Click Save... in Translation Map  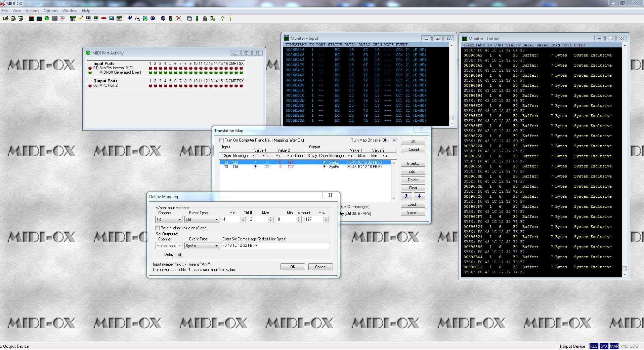[413, 212]
